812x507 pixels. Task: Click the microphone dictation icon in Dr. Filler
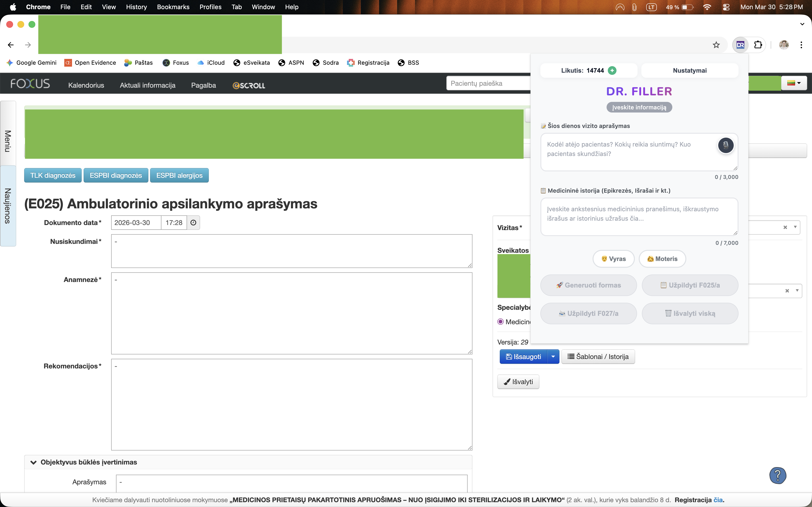pyautogui.click(x=725, y=145)
